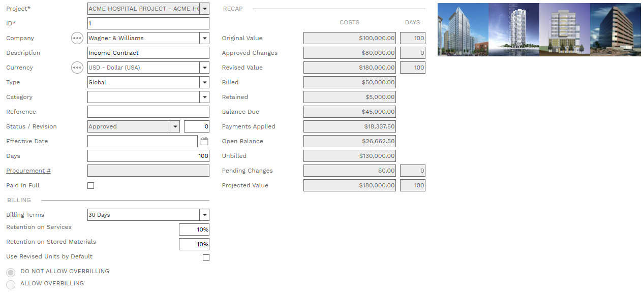This screenshot has width=644, height=296.
Task: Toggle the Paid In Full checkbox
Action: tap(91, 186)
